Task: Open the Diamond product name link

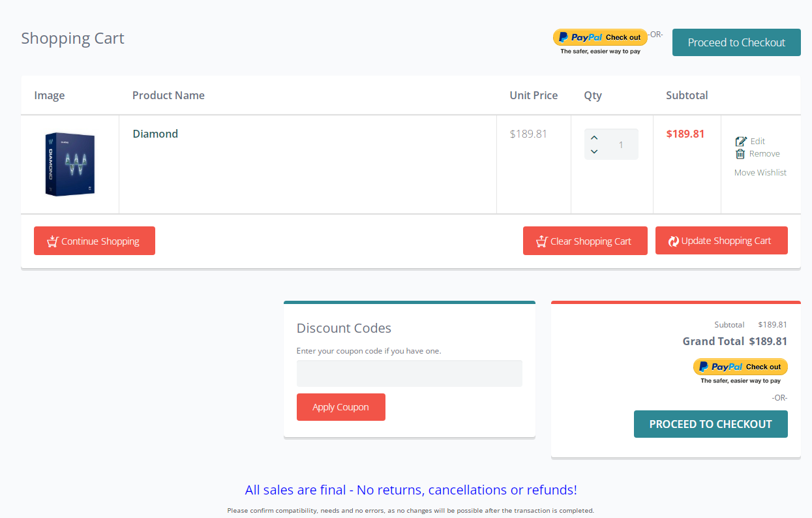Action: (x=155, y=134)
